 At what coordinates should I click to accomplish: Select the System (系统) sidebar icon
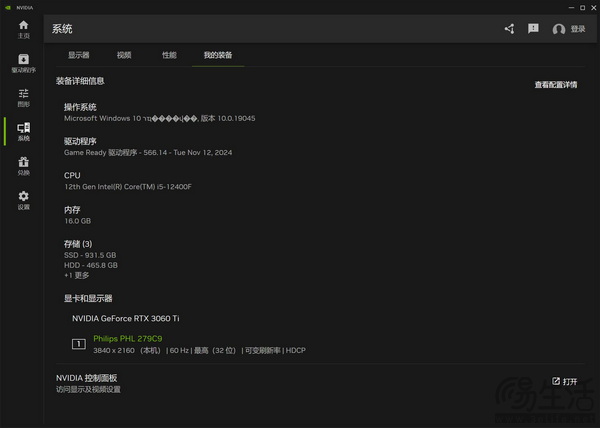pos(23,132)
